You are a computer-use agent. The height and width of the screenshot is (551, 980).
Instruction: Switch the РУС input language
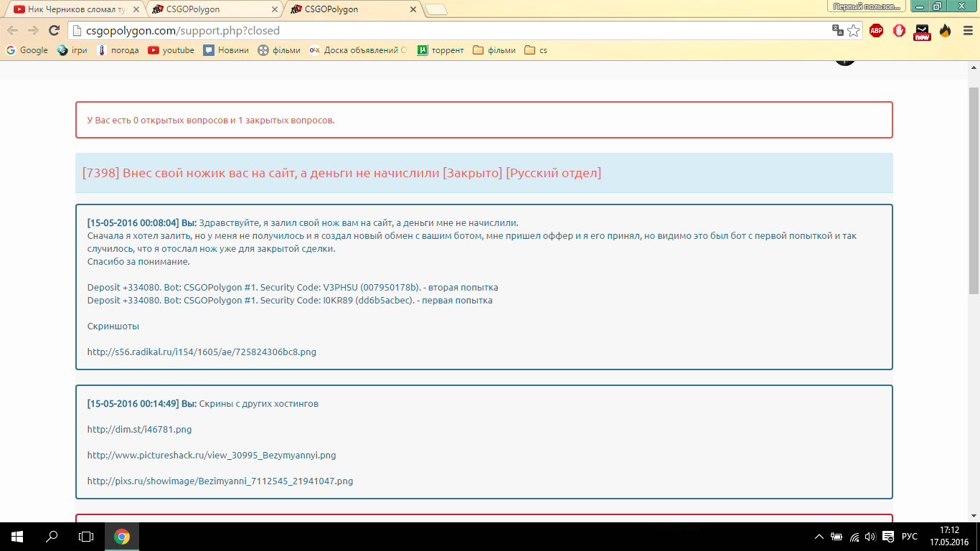(x=910, y=537)
